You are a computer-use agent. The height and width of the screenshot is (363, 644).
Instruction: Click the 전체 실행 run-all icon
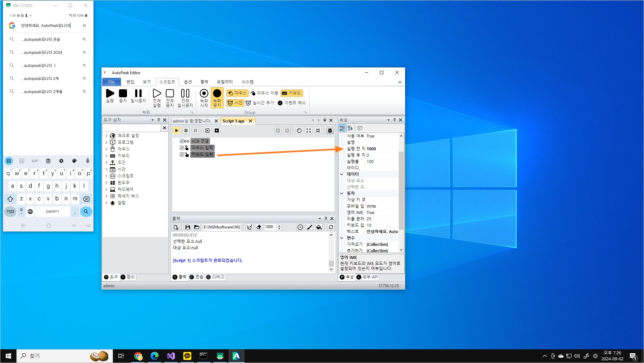coord(156,93)
